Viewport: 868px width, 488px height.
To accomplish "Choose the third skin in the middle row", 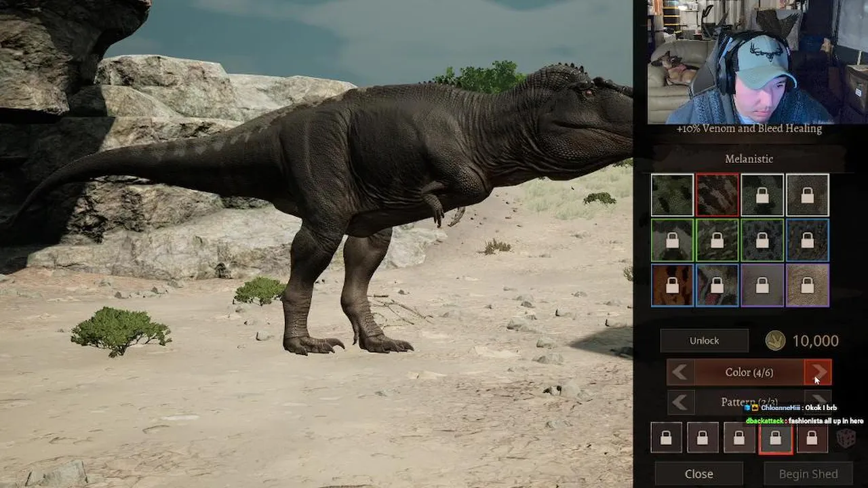I will click(762, 239).
